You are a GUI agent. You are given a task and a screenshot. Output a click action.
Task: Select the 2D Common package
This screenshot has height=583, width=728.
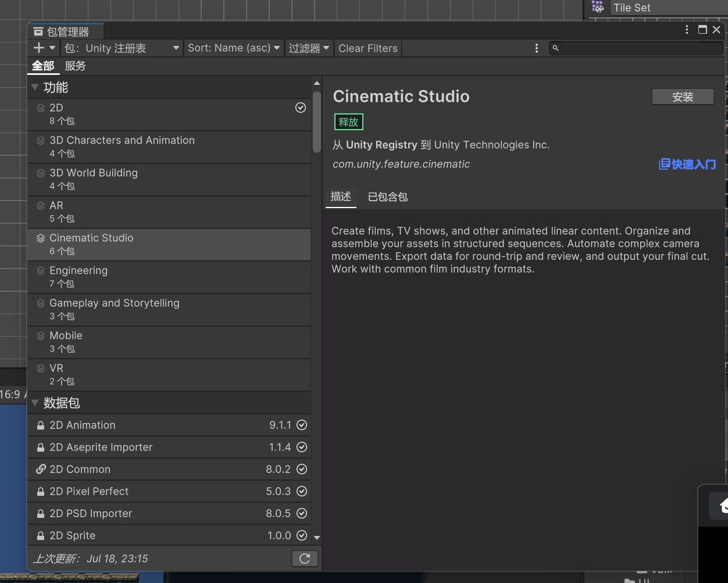pyautogui.click(x=169, y=469)
